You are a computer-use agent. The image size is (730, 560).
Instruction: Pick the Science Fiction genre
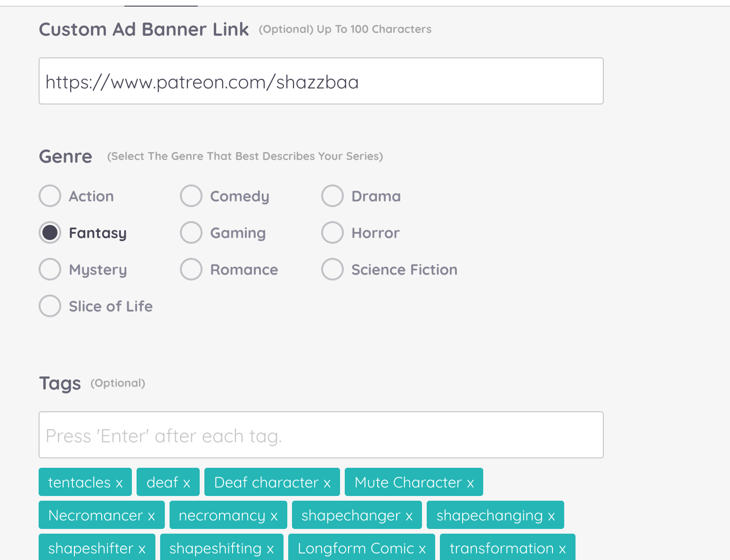coord(333,269)
